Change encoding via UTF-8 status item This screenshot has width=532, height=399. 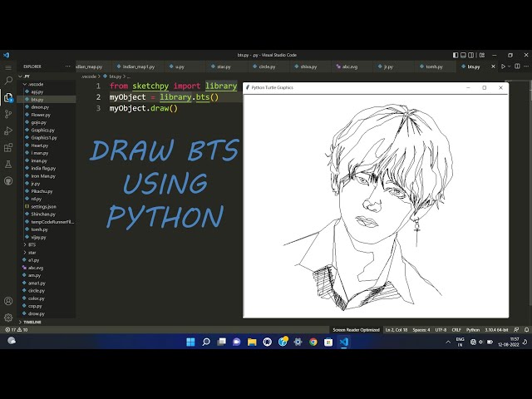click(x=441, y=330)
